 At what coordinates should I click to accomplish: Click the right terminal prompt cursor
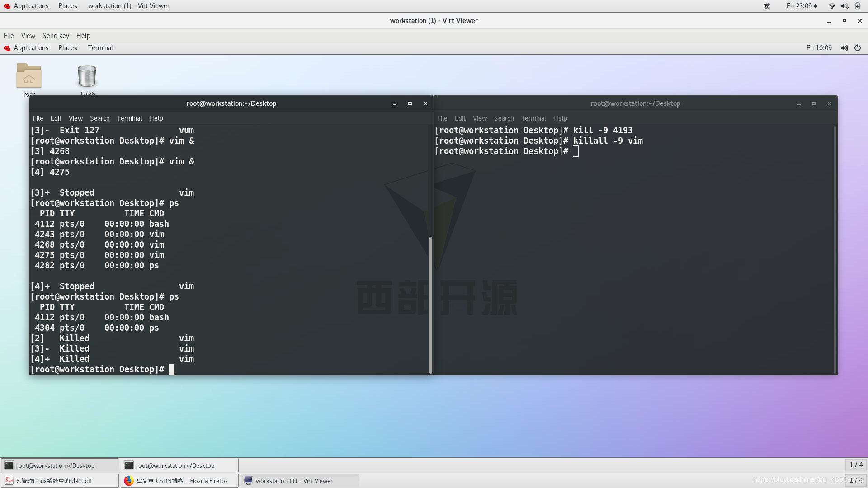576,151
